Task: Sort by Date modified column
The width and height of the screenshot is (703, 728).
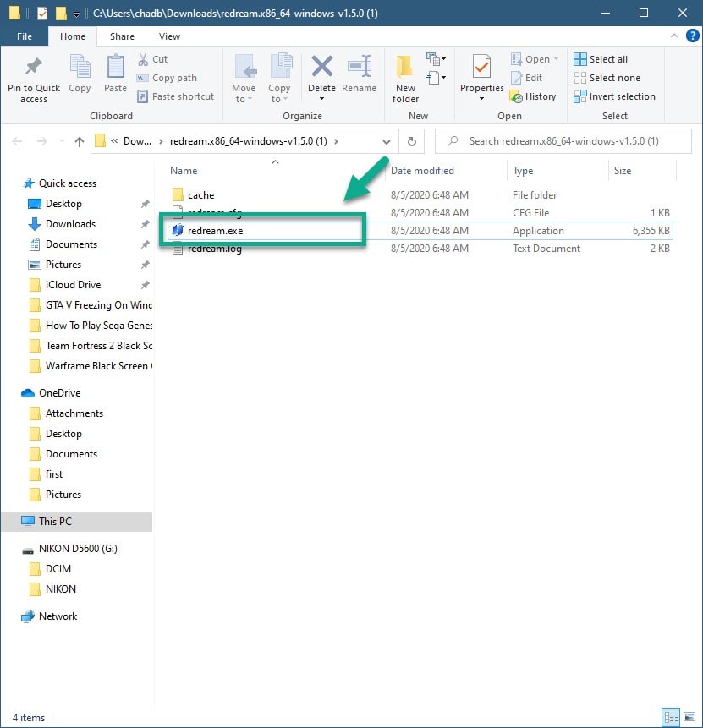Action: (x=422, y=171)
